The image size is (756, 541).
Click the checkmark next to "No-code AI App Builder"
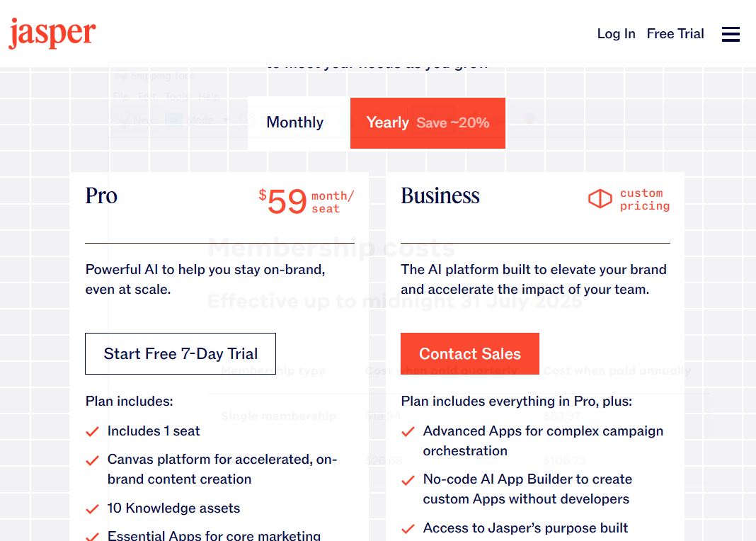click(x=408, y=479)
